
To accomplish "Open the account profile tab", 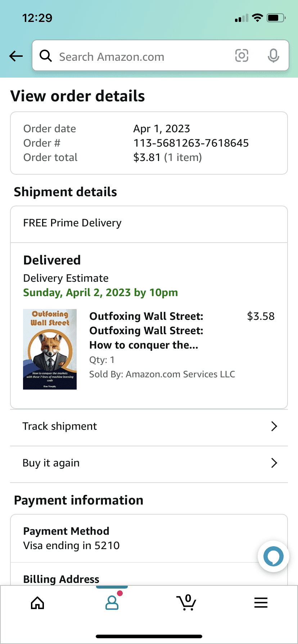I will coord(112,603).
